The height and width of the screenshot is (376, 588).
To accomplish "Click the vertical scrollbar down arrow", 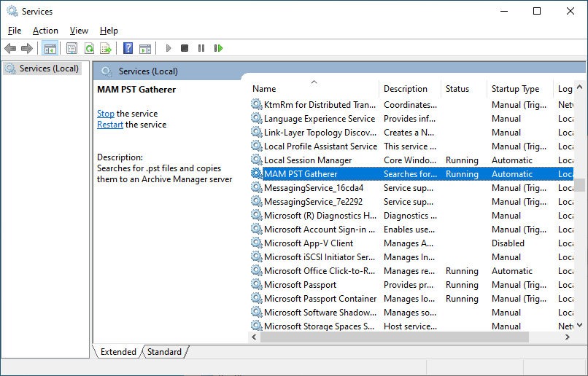I will pos(580,326).
